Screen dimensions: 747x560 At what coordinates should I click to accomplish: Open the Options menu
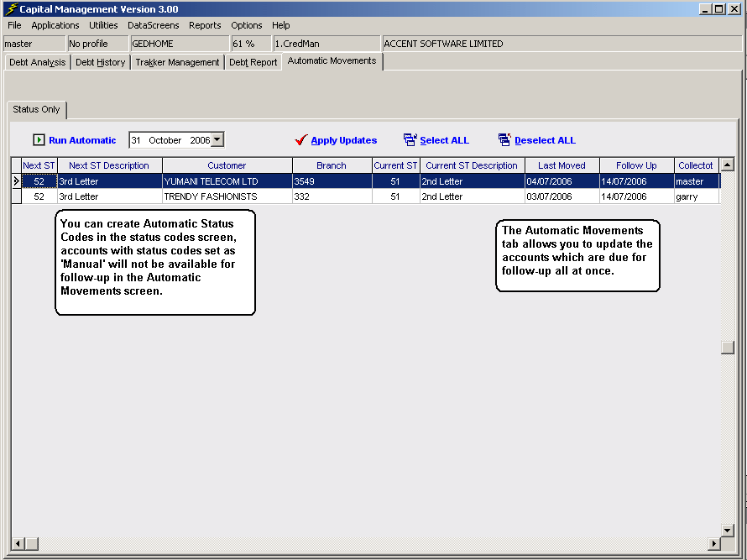pyautogui.click(x=246, y=25)
